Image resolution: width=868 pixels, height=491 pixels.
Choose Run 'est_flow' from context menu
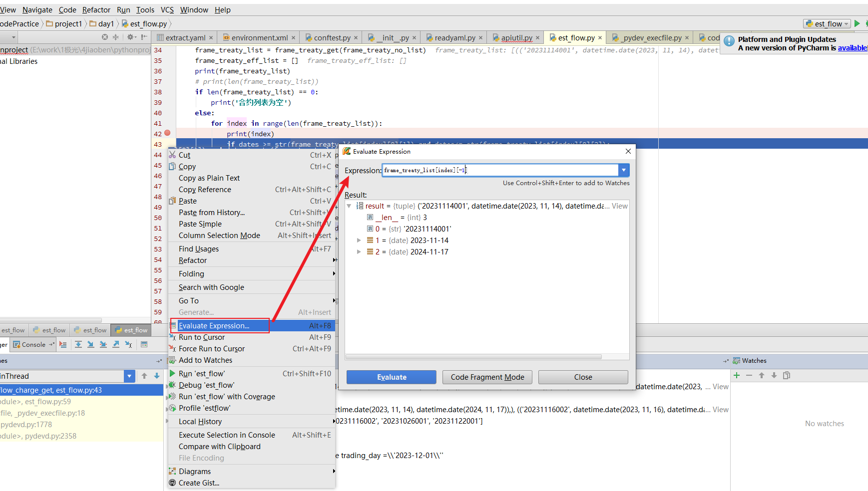(252, 374)
